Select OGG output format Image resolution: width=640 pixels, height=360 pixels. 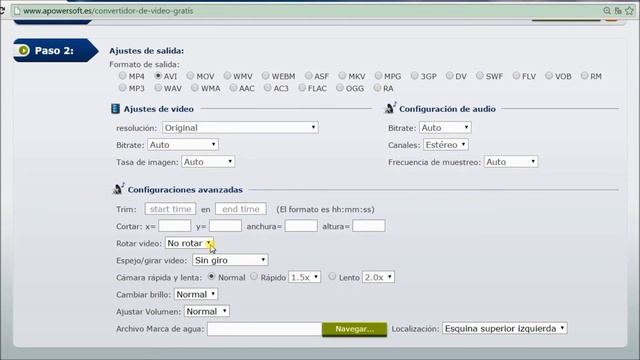(340, 87)
